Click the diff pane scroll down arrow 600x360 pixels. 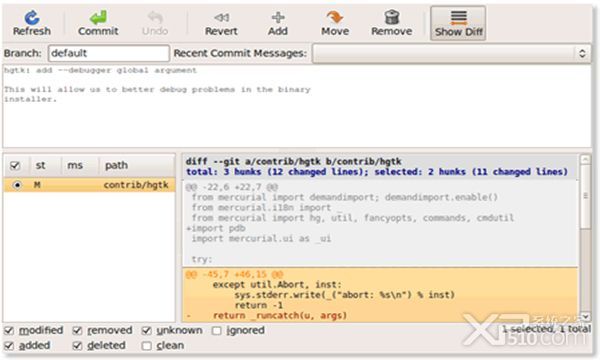point(585,317)
